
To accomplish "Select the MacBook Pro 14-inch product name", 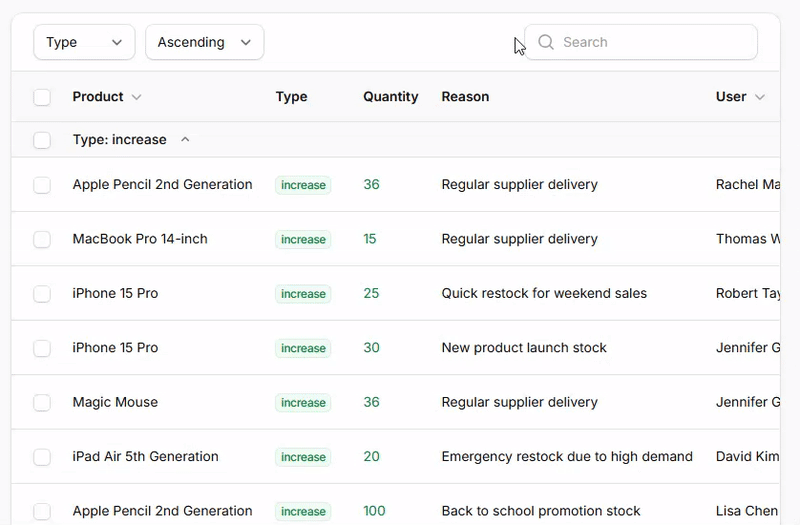I will click(x=140, y=239).
